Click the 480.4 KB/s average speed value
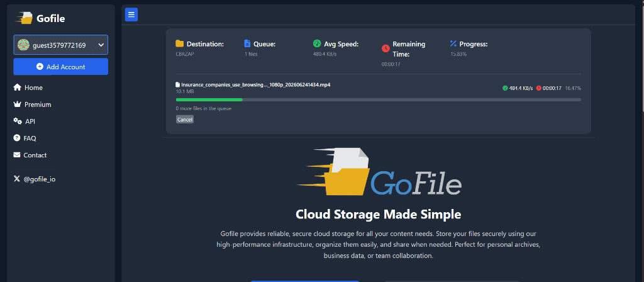 tap(325, 54)
